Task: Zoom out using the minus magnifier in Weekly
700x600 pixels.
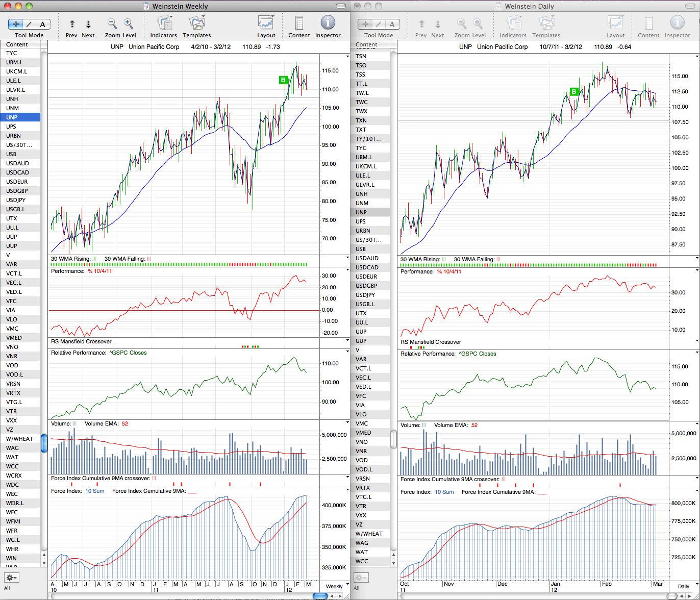Action: point(112,23)
